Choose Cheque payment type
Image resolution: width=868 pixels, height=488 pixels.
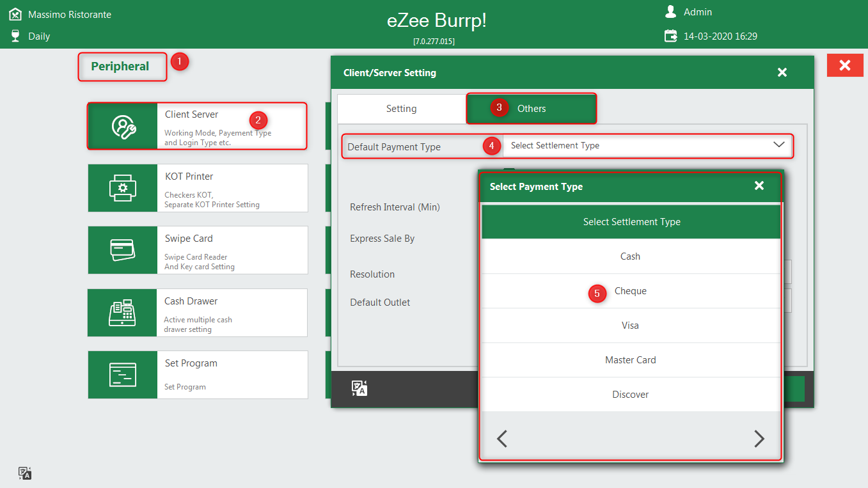(631, 291)
